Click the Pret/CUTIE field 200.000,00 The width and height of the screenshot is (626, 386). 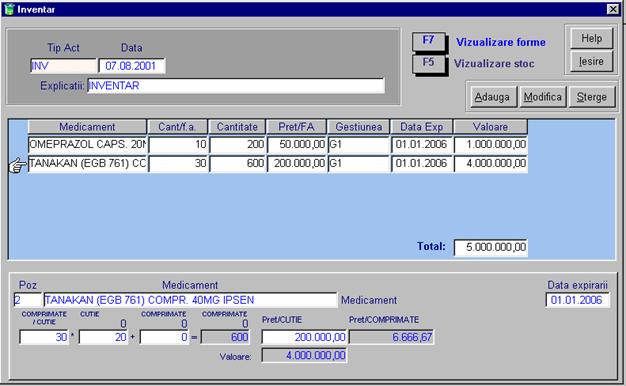pyautogui.click(x=304, y=337)
